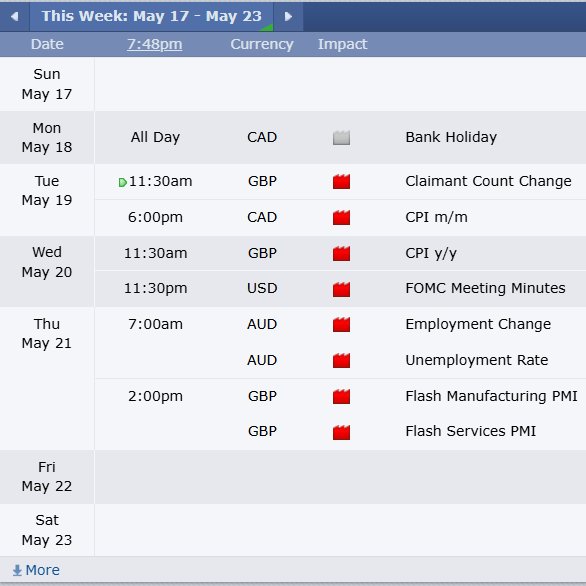Screen dimensions: 586x586
Task: Open the Bank Holiday event
Action: click(x=451, y=137)
